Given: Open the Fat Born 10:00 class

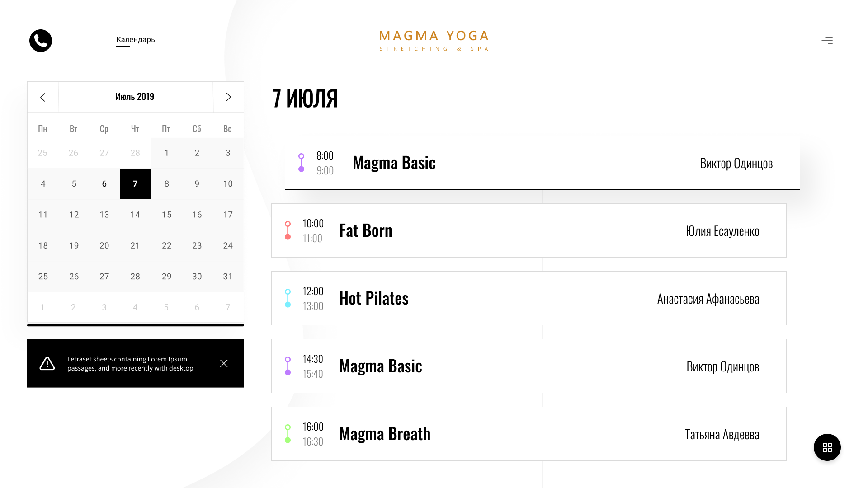Looking at the screenshot, I should 529,230.
